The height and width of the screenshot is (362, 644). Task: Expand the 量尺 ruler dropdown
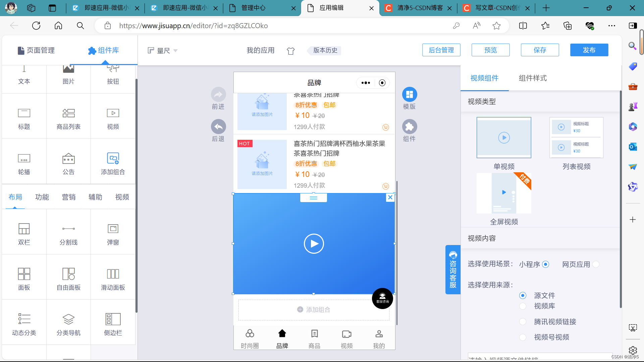163,51
